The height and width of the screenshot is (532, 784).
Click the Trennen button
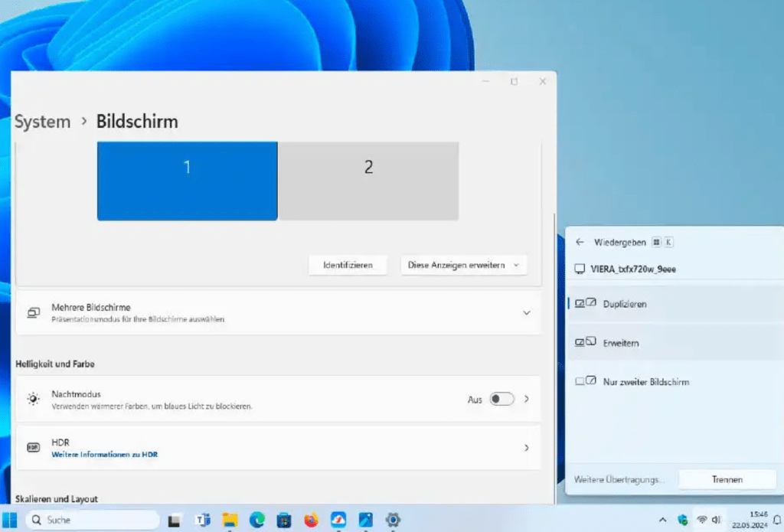(x=727, y=479)
